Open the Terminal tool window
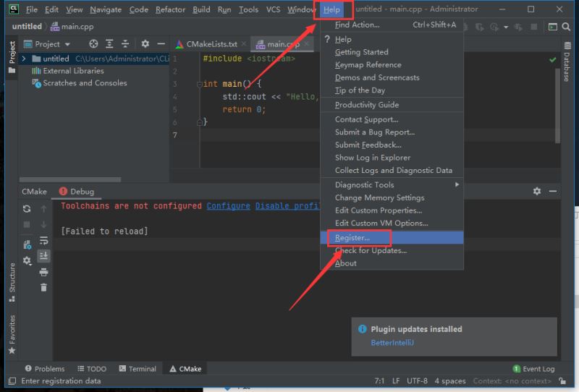Screen dimensions: 579x392 (138, 369)
